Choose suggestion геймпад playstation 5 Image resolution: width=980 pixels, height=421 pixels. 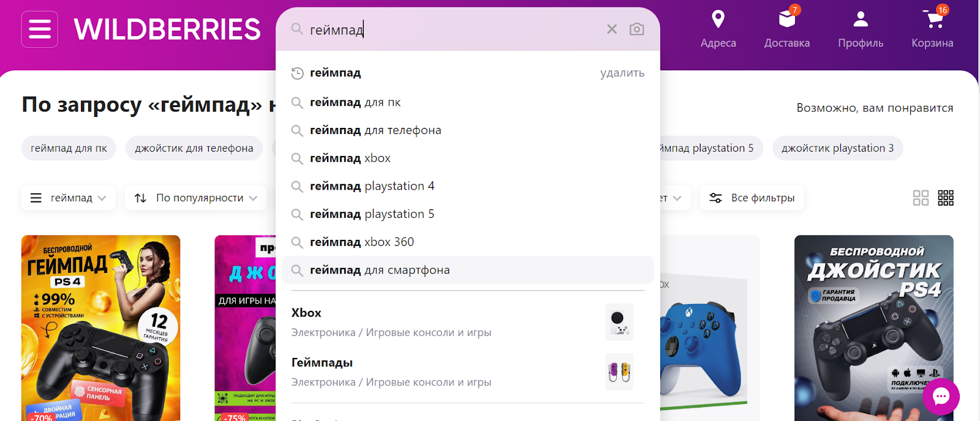point(468,214)
